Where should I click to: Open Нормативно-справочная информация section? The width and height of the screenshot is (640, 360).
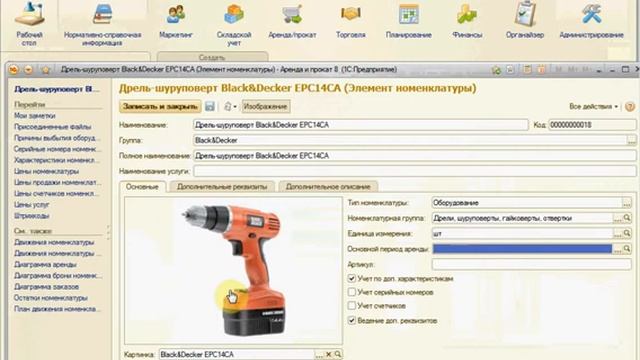click(102, 24)
